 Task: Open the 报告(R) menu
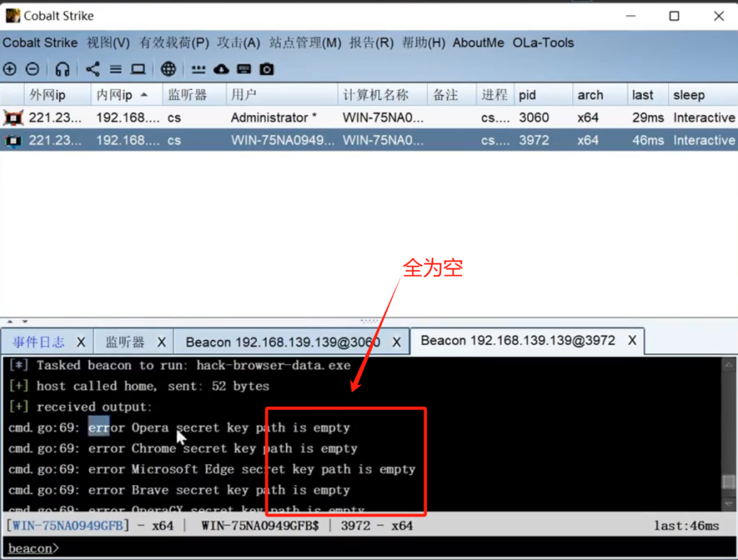pos(371,43)
